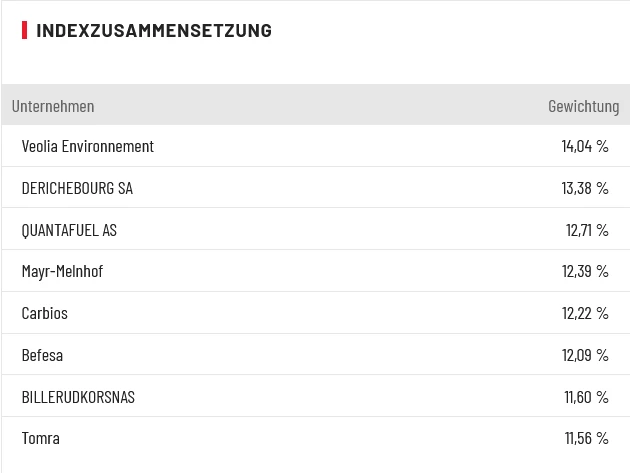Viewport: 630px width, 473px height.
Task: Click the INDEXZUSAMMENSETZUNG heading
Action: coord(154,30)
